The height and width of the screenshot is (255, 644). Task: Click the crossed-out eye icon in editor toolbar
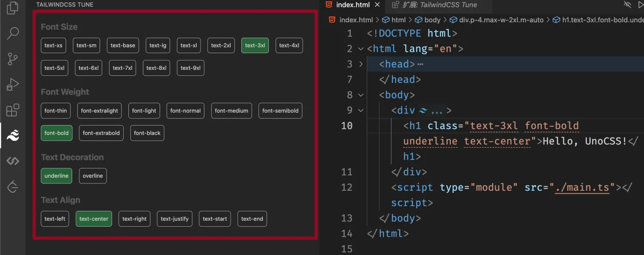(627, 5)
